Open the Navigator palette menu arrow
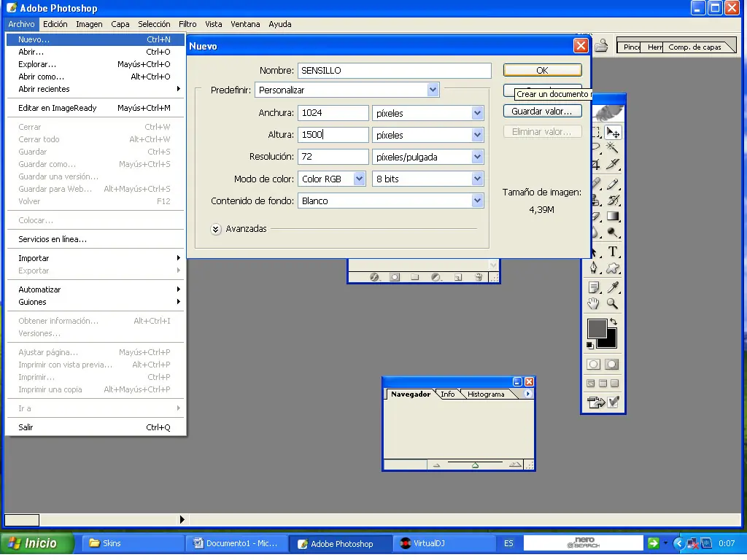This screenshot has width=747, height=560. tap(528, 394)
